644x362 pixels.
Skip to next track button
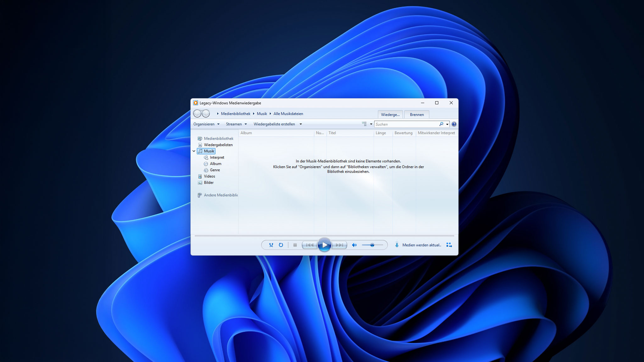click(x=339, y=245)
